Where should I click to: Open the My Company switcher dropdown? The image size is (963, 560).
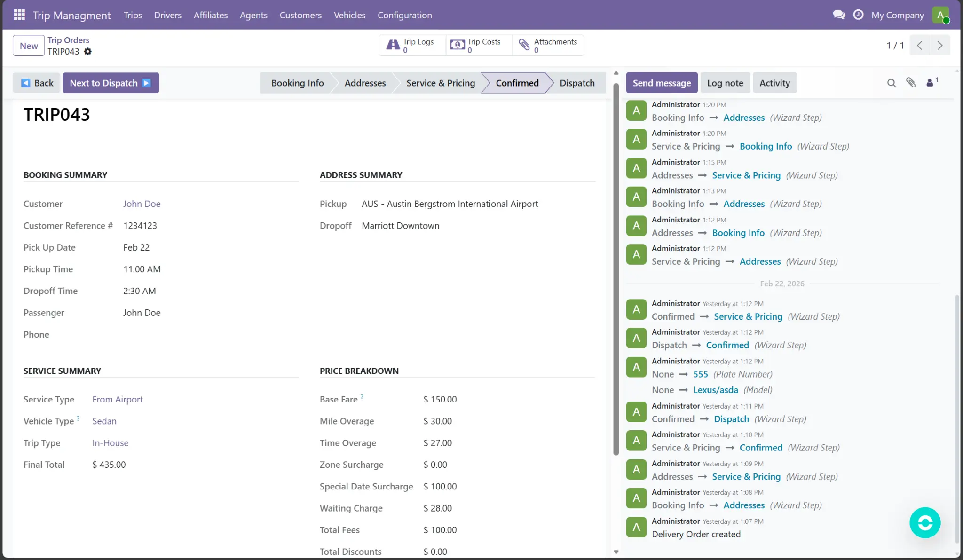tap(897, 15)
